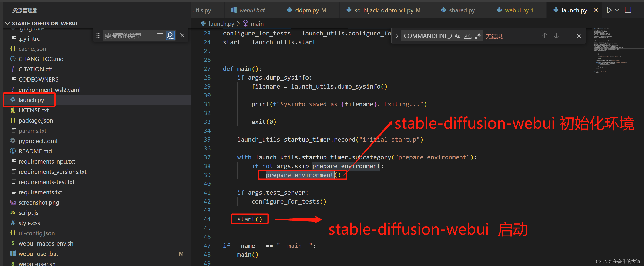Image resolution: width=644 pixels, height=266 pixels.
Task: Expand the replace field with the chevron
Action: [396, 36]
